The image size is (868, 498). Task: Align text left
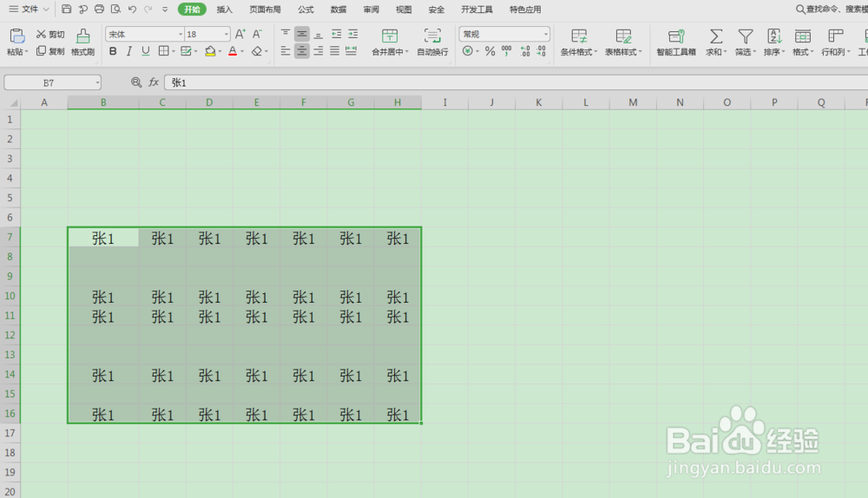tap(285, 51)
